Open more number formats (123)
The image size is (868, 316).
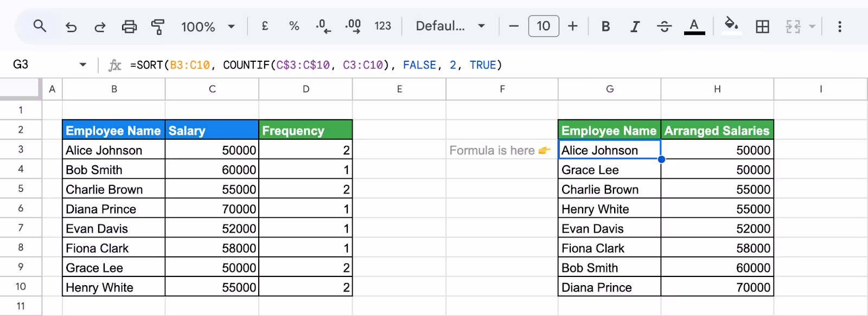click(x=382, y=26)
